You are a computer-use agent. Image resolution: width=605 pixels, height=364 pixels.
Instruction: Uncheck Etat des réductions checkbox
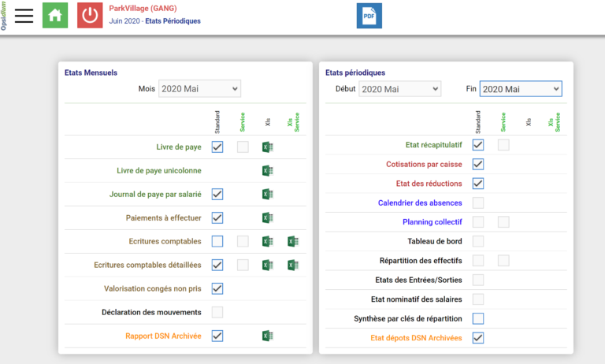[478, 184]
